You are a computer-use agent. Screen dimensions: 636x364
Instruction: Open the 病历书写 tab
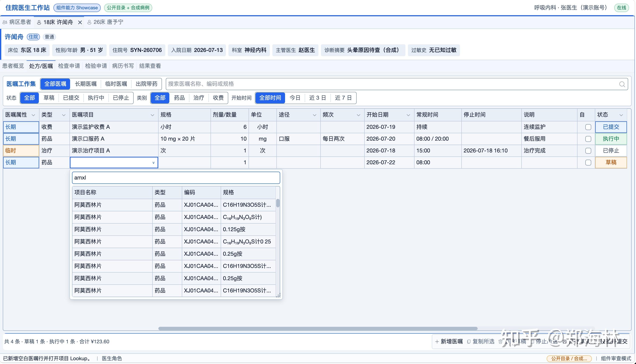tap(123, 66)
